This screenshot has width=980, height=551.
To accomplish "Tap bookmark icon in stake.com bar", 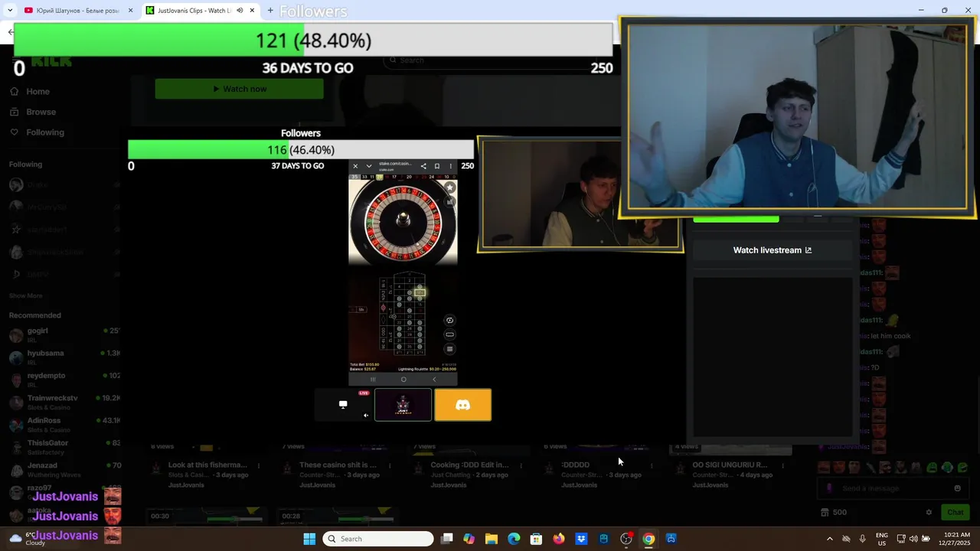I will point(437,166).
